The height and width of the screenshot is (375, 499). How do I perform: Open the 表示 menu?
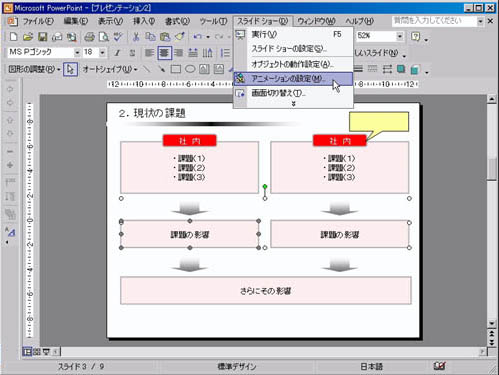click(110, 21)
